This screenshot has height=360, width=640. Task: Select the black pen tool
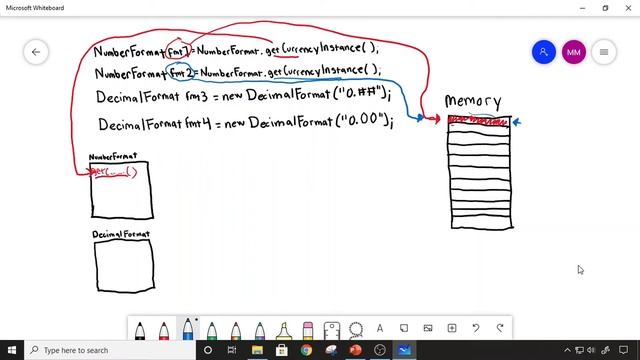(140, 331)
